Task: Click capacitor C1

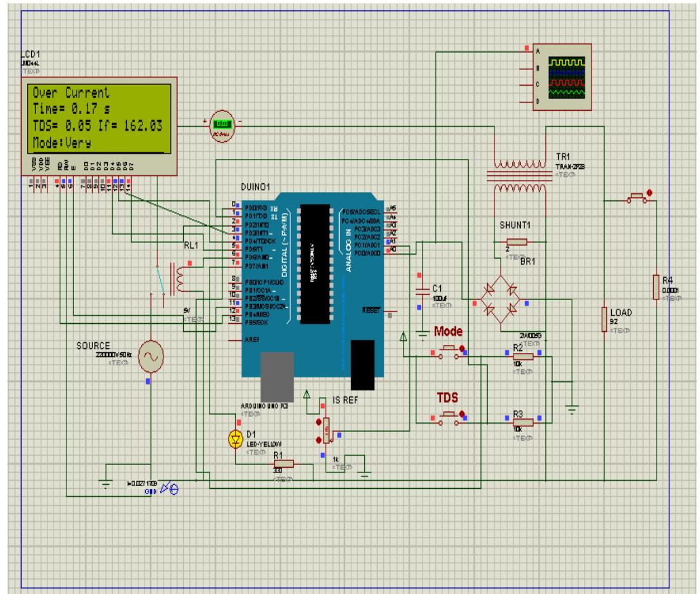Action: tap(422, 292)
